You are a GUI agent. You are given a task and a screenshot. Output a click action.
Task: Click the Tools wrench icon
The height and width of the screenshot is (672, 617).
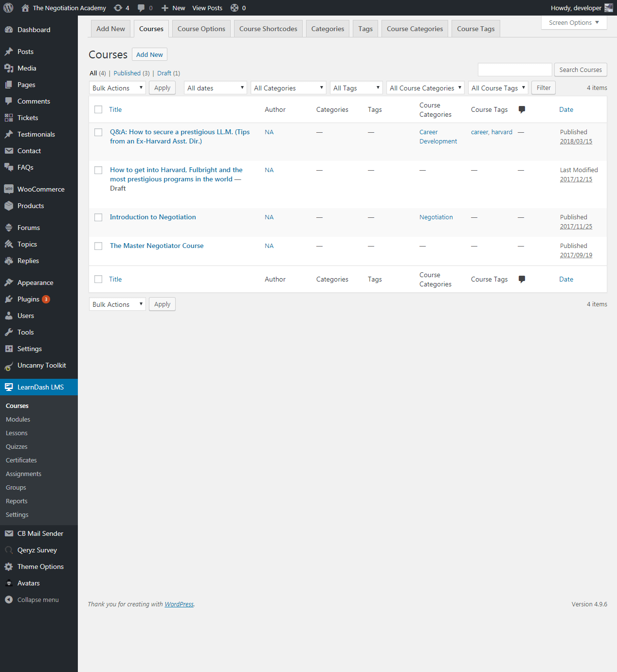tap(9, 332)
